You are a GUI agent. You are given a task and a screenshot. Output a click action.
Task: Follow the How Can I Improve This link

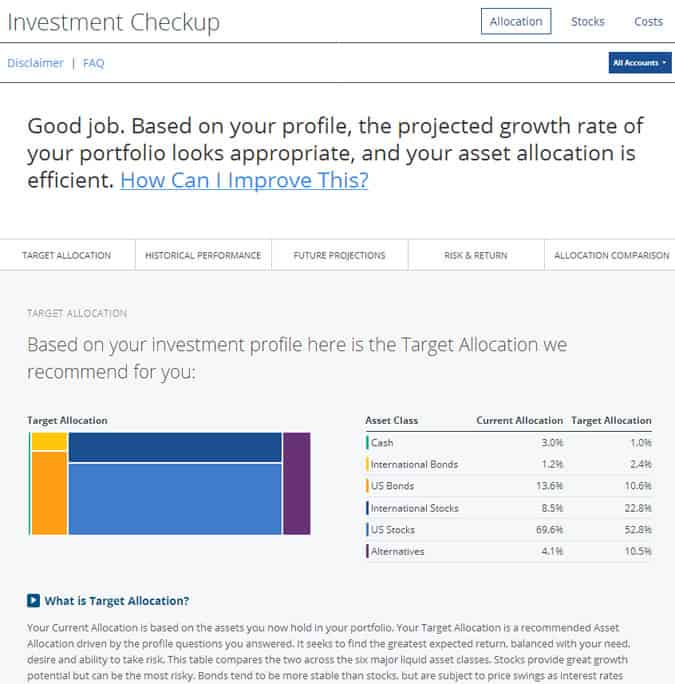tap(244, 180)
